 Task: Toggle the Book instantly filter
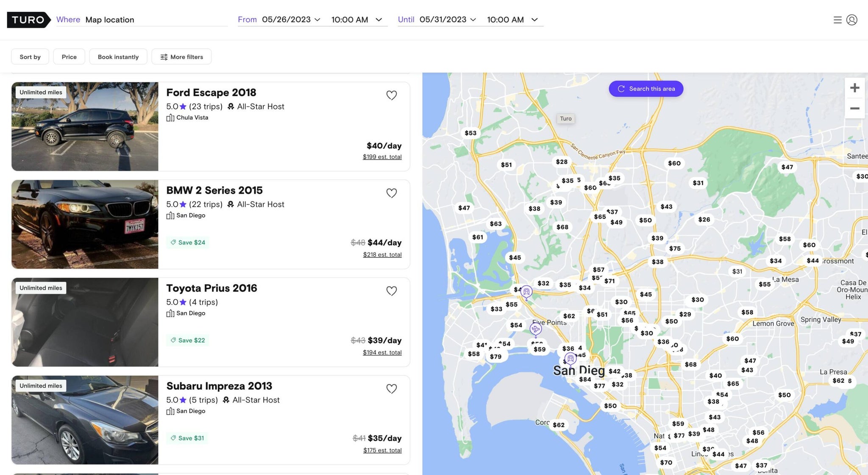[x=118, y=56]
